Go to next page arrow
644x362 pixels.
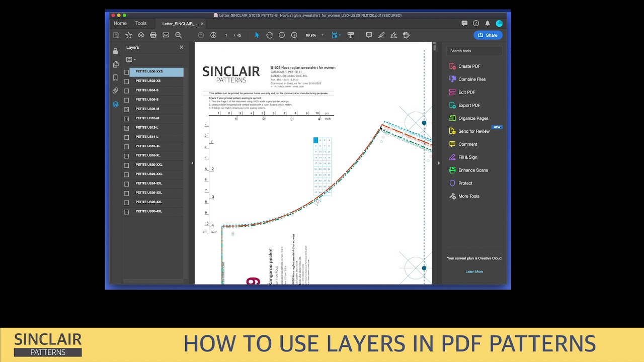tap(213, 35)
